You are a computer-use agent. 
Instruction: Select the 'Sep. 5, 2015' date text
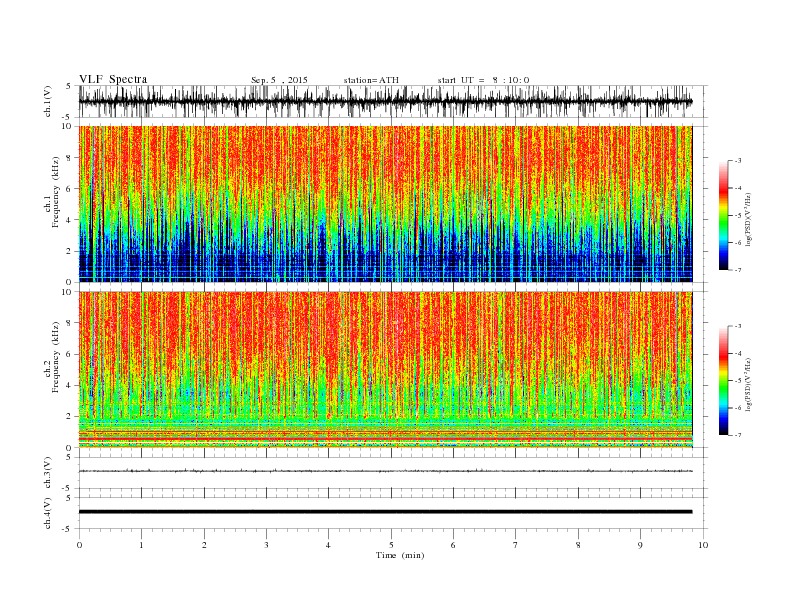point(279,80)
